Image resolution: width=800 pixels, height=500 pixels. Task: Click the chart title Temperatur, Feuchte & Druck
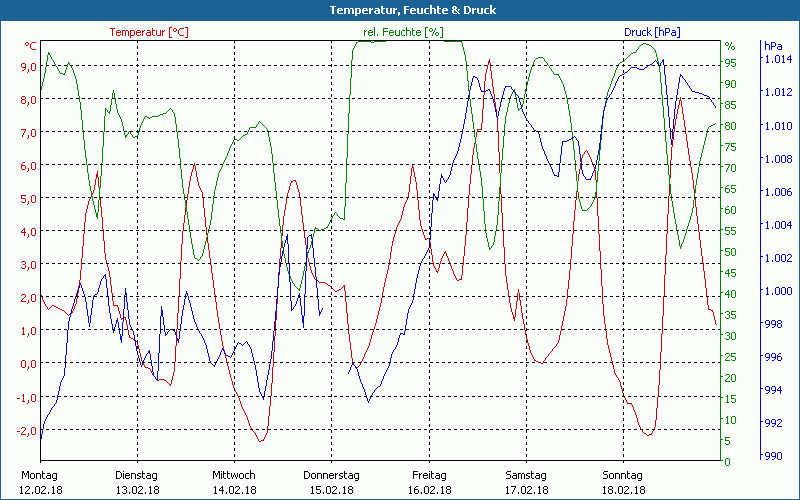(x=399, y=10)
